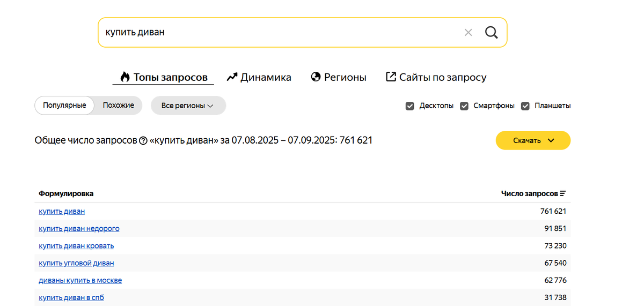
Task: Switch to the Динамика tab
Action: pyautogui.click(x=259, y=77)
